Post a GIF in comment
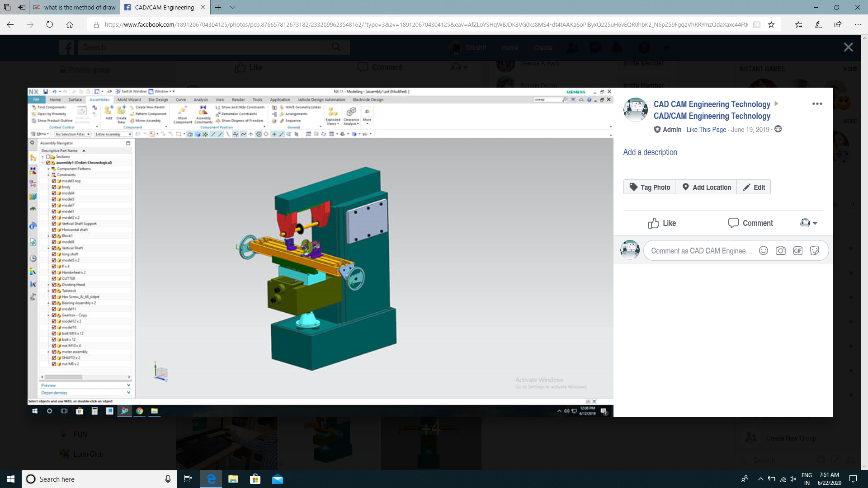Image resolution: width=868 pixels, height=488 pixels. [797, 251]
